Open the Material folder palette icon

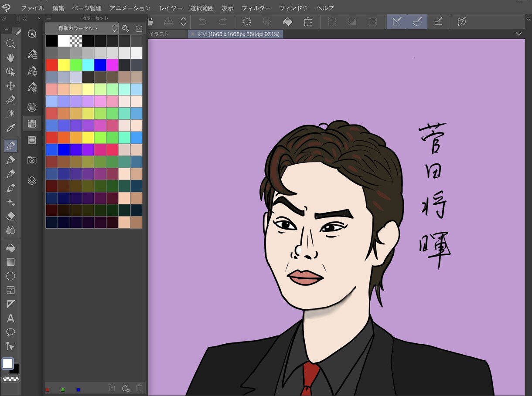tap(32, 160)
